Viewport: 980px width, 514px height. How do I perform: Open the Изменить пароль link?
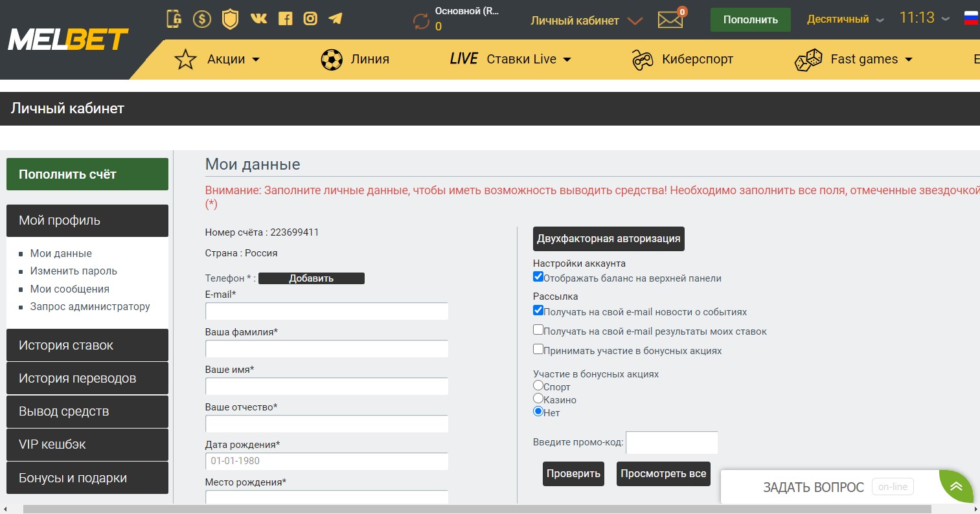tap(74, 271)
